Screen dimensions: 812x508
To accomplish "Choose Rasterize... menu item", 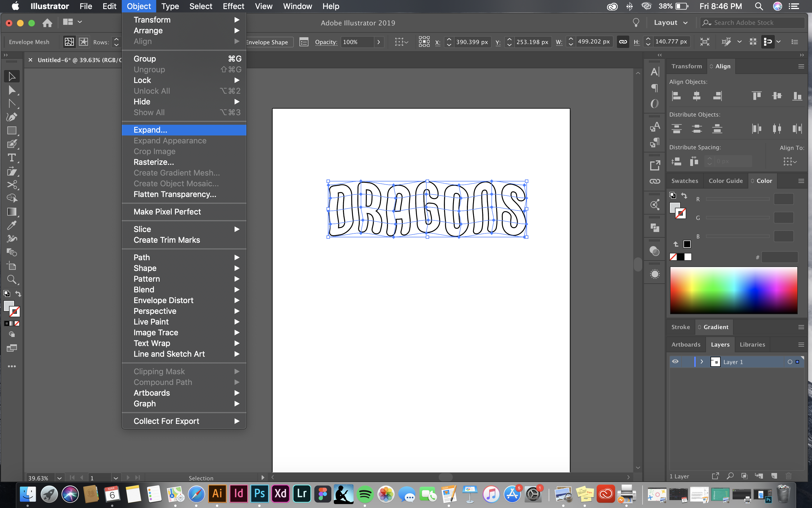I will click(184, 162).
